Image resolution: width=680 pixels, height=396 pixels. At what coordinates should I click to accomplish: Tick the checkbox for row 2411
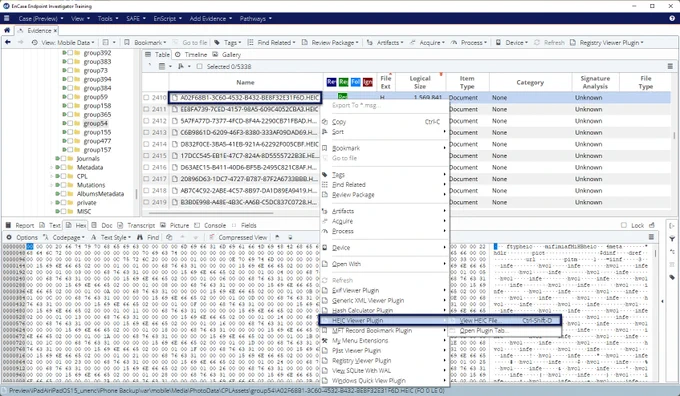[x=147, y=109]
